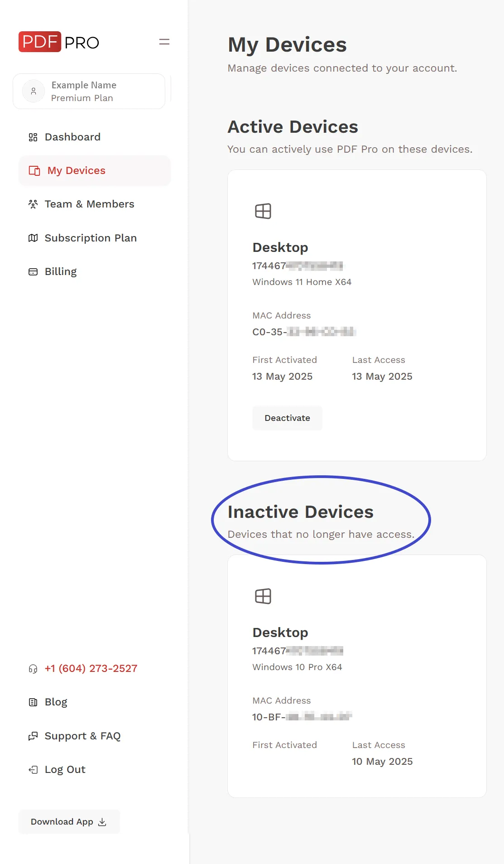Click the Subscription Plan map icon
504x864 pixels.
33,238
